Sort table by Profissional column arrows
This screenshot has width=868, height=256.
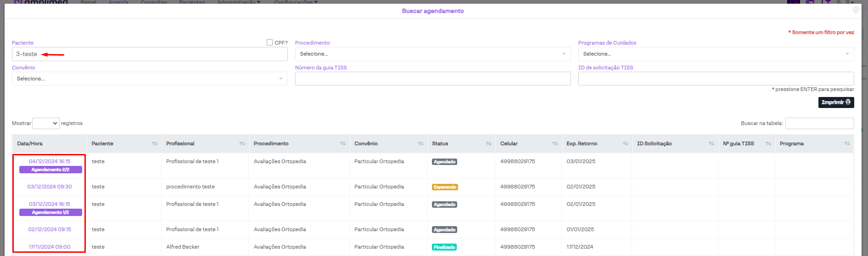[x=242, y=144]
